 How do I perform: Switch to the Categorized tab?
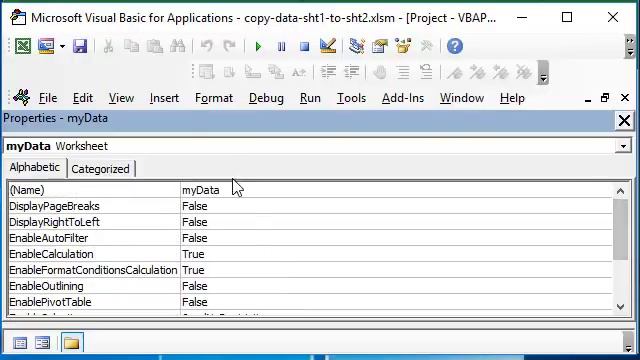click(100, 169)
